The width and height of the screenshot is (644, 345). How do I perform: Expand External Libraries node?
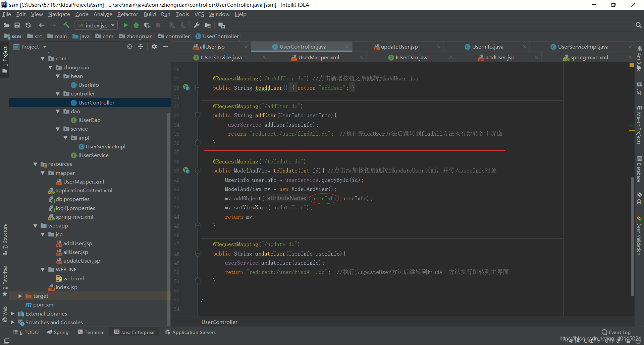[x=13, y=314]
